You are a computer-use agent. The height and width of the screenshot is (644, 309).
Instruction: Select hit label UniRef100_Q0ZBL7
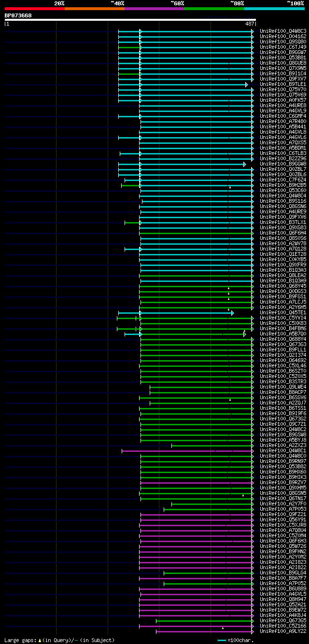point(283,169)
